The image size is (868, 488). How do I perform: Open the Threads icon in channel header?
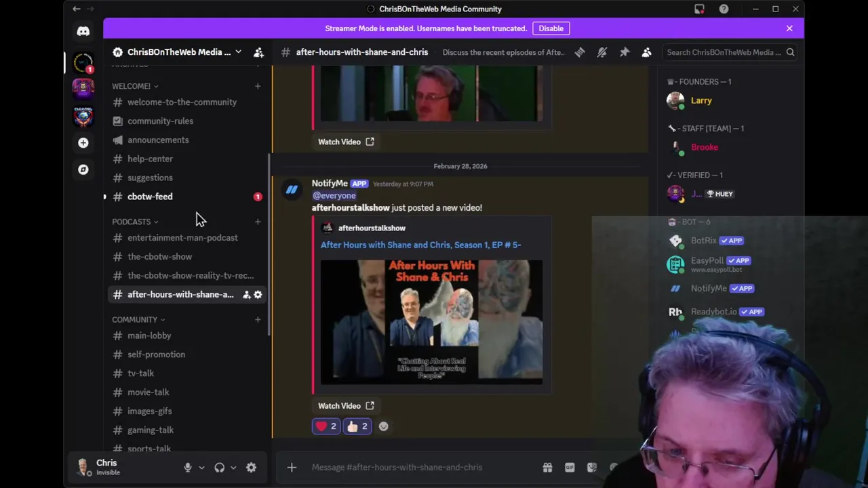tap(580, 52)
